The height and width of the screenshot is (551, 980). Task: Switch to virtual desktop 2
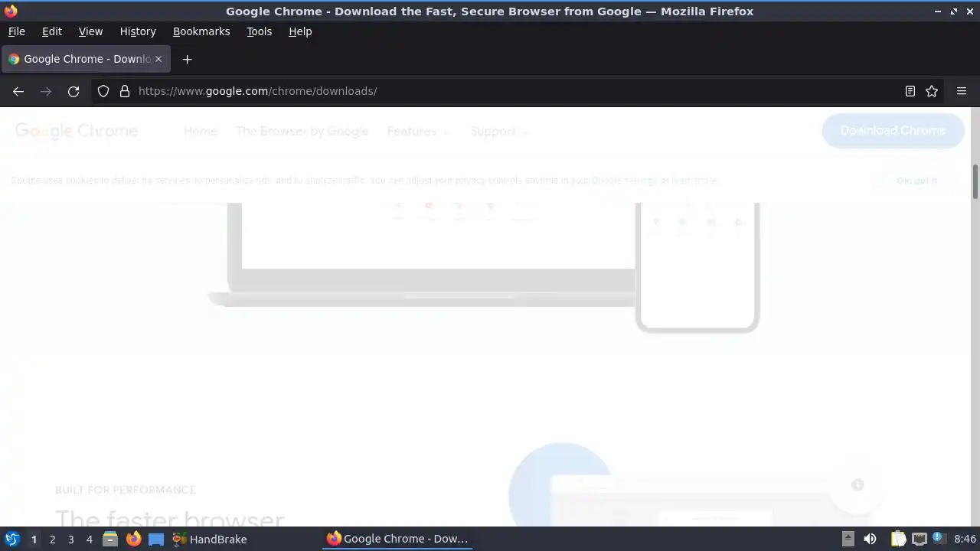tap(52, 540)
